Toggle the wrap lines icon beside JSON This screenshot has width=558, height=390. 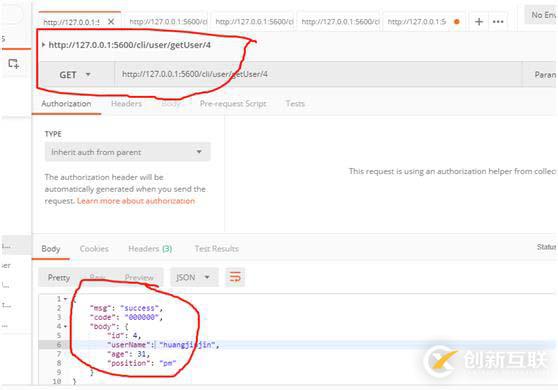click(235, 277)
